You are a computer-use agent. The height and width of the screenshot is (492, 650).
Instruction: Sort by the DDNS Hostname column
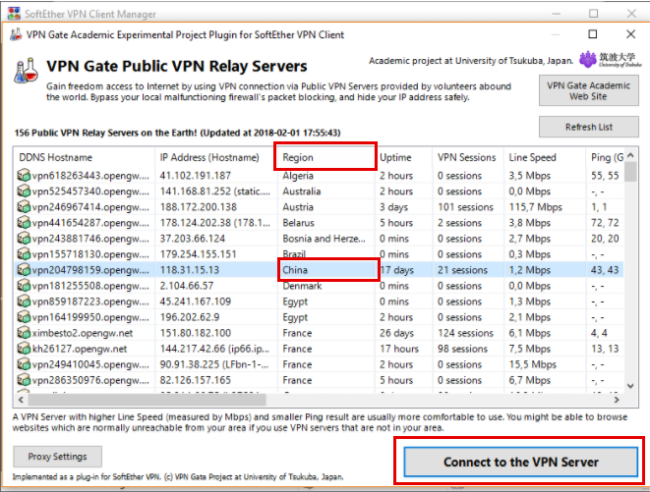pyautogui.click(x=84, y=158)
